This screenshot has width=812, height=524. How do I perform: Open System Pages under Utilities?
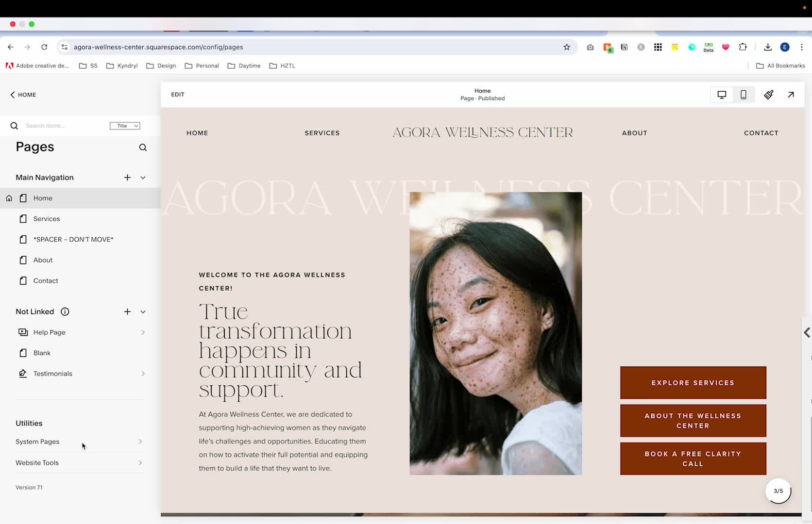click(79, 442)
